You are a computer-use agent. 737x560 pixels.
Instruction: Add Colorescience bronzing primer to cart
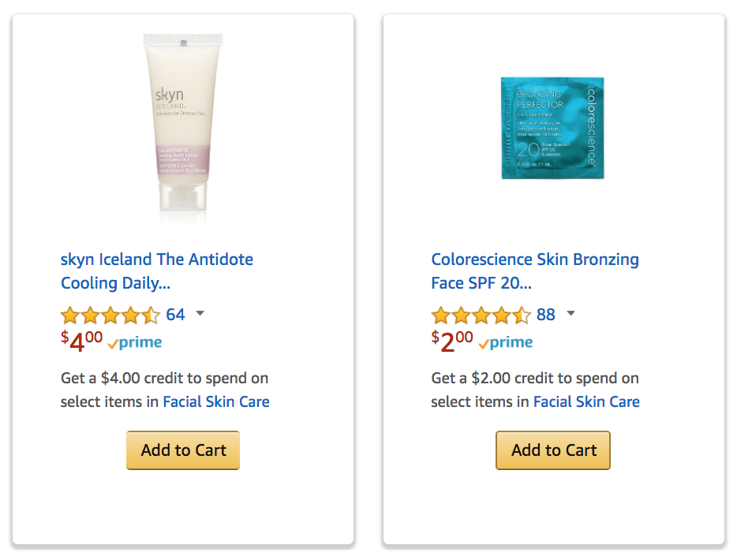coord(553,450)
